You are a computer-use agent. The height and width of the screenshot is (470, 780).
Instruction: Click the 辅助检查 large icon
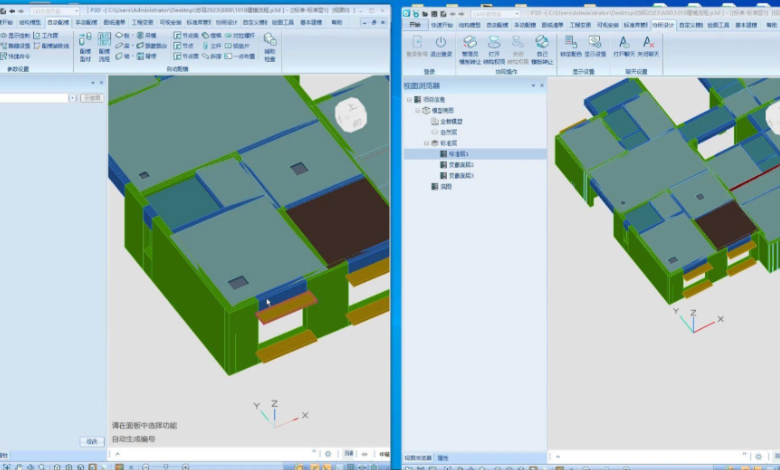coord(270,40)
